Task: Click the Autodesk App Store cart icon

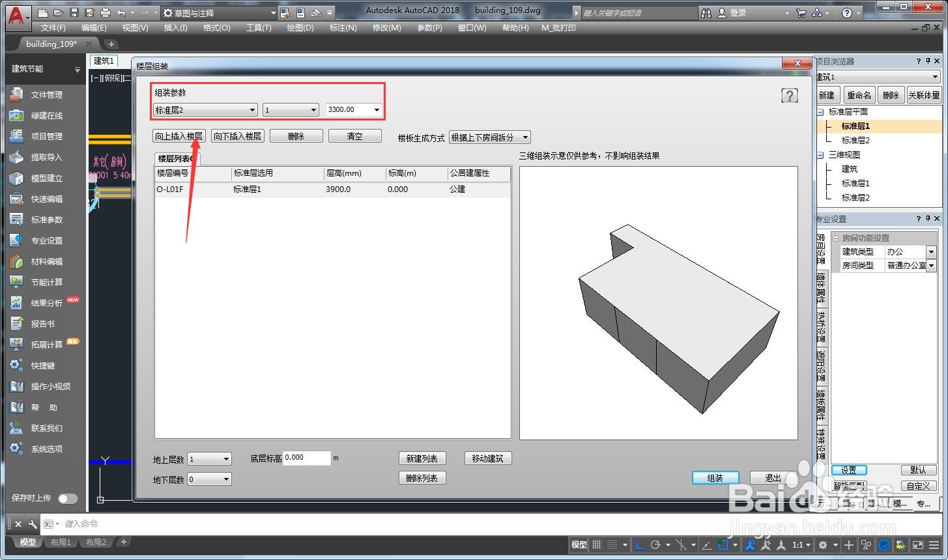Action: point(801,13)
